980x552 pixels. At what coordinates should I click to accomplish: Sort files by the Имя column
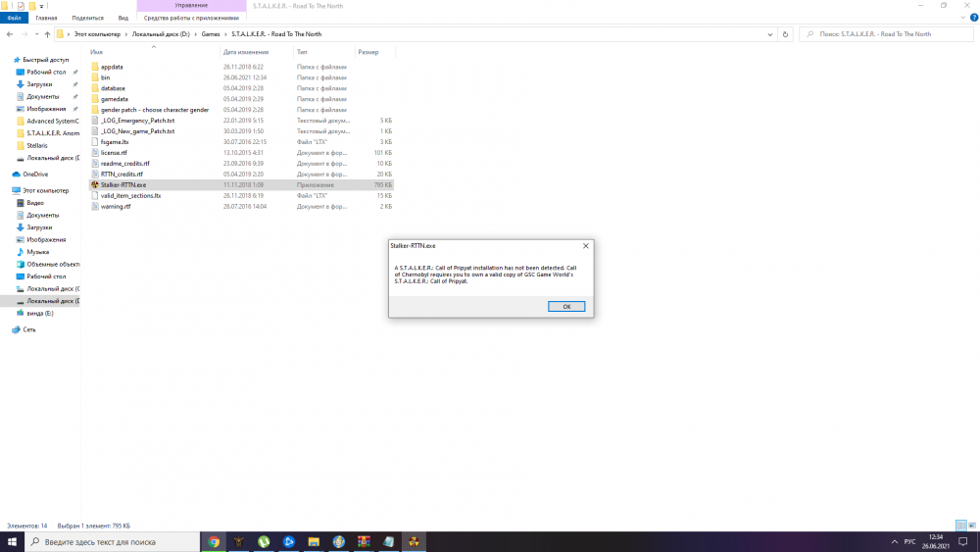[96, 52]
